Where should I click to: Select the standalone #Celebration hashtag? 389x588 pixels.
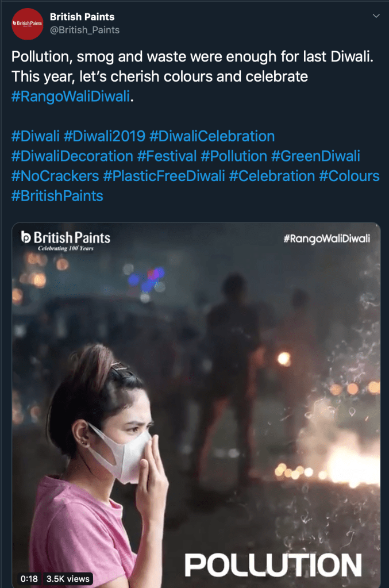(272, 175)
